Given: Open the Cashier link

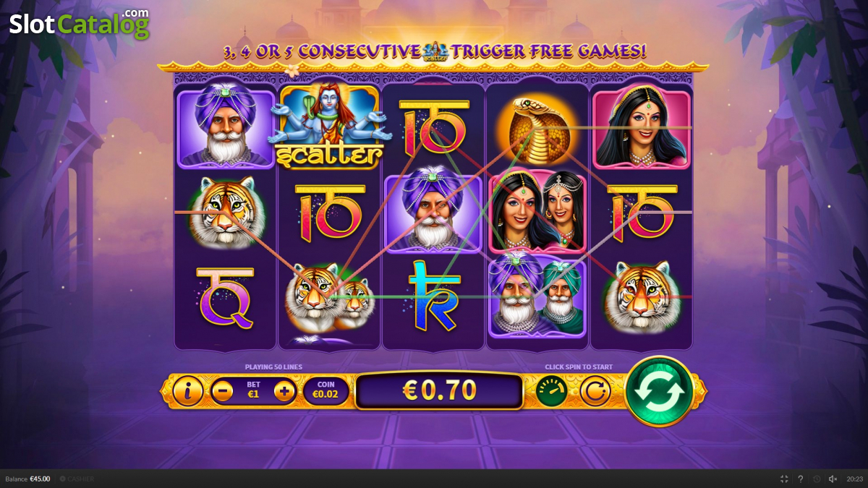Looking at the screenshot, I should (x=77, y=479).
